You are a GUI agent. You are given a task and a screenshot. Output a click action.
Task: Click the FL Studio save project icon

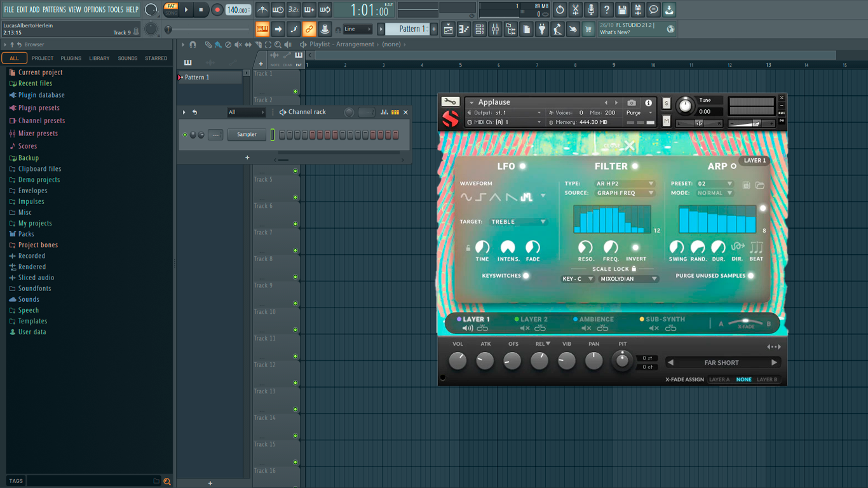click(x=622, y=10)
